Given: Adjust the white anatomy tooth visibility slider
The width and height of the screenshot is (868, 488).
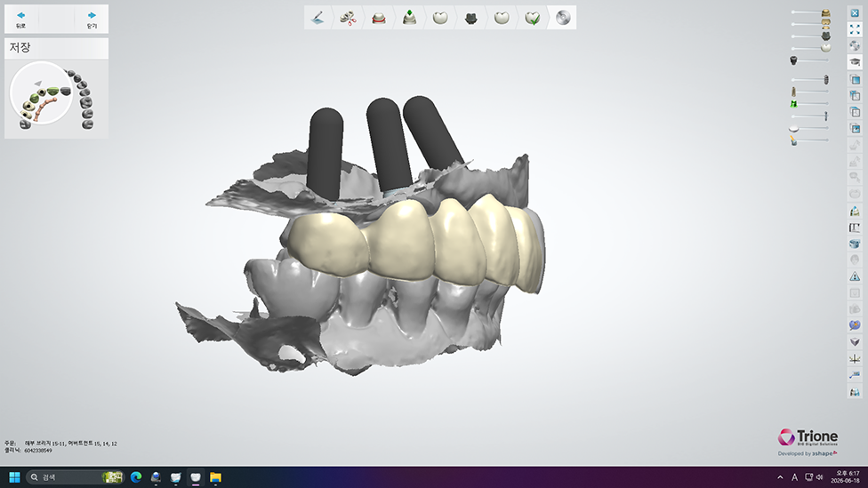Looking at the screenshot, I should [x=810, y=48].
